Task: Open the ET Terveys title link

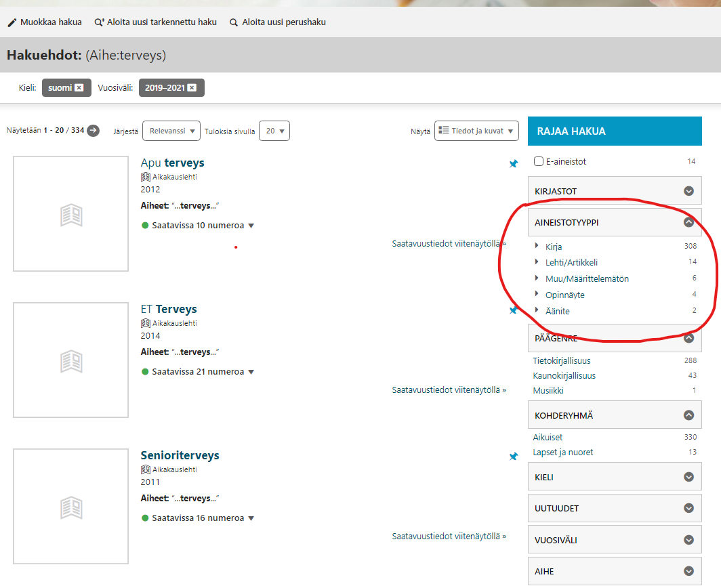Action: [x=169, y=310]
